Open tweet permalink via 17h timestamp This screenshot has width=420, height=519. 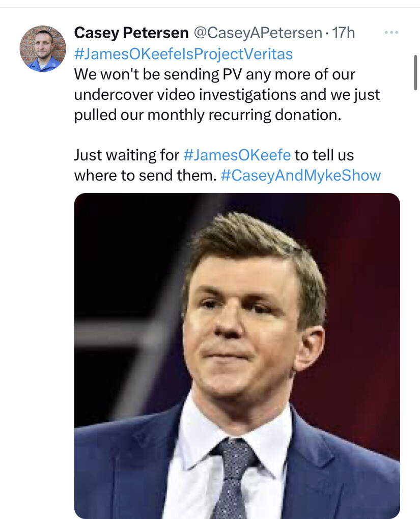coord(343,33)
